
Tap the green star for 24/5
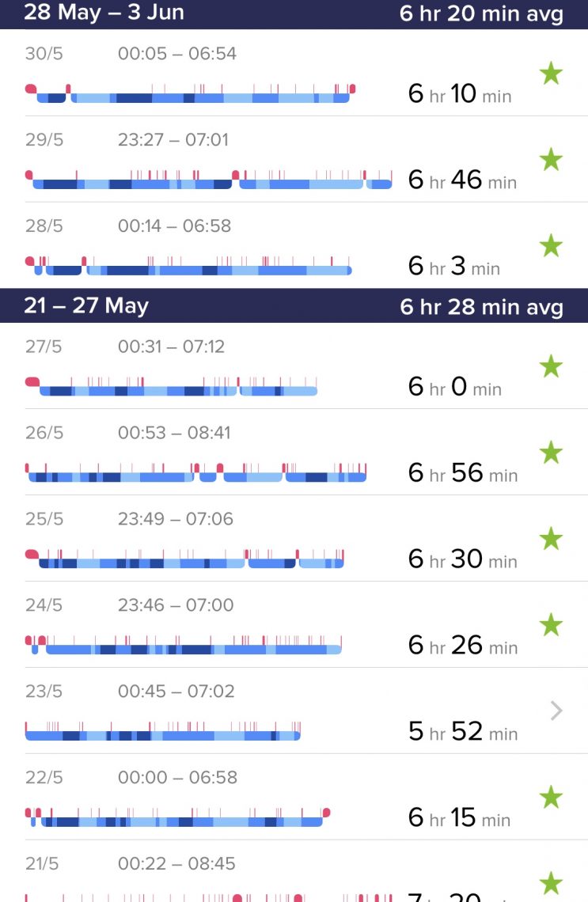coord(551,625)
